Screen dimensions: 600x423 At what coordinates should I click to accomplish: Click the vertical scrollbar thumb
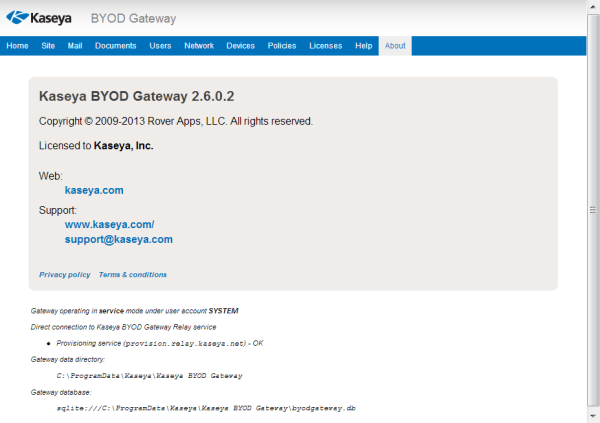pos(593,210)
